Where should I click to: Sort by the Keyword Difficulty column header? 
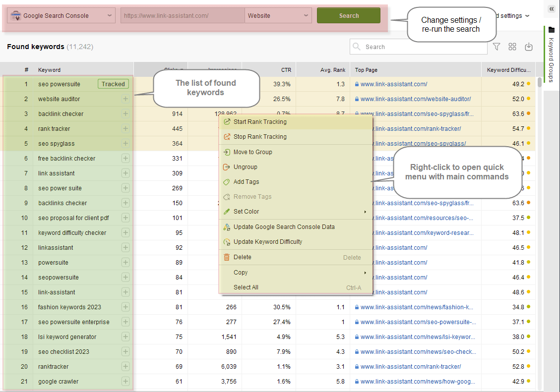[x=508, y=70]
